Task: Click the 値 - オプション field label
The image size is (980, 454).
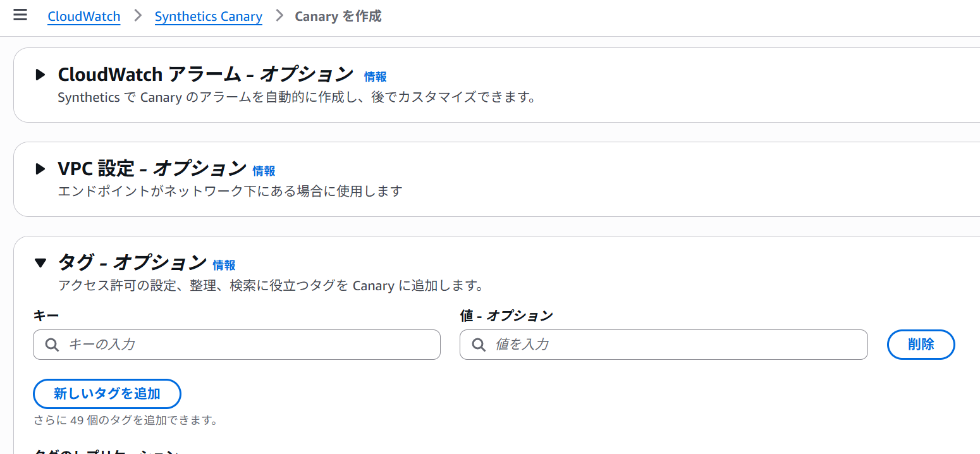Action: (x=506, y=316)
